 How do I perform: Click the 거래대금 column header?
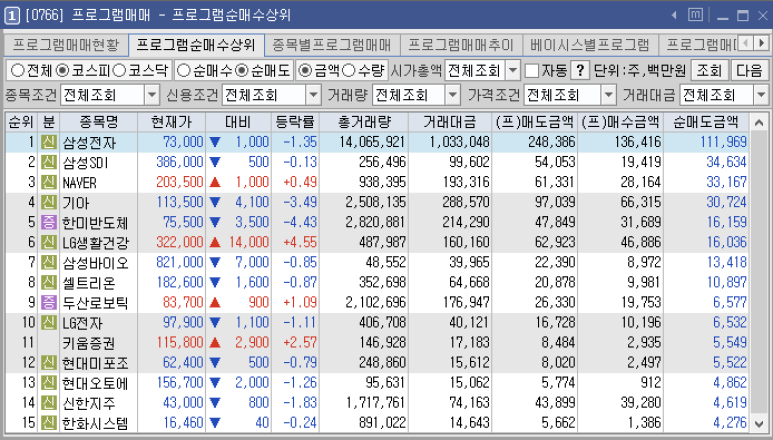tap(450, 122)
